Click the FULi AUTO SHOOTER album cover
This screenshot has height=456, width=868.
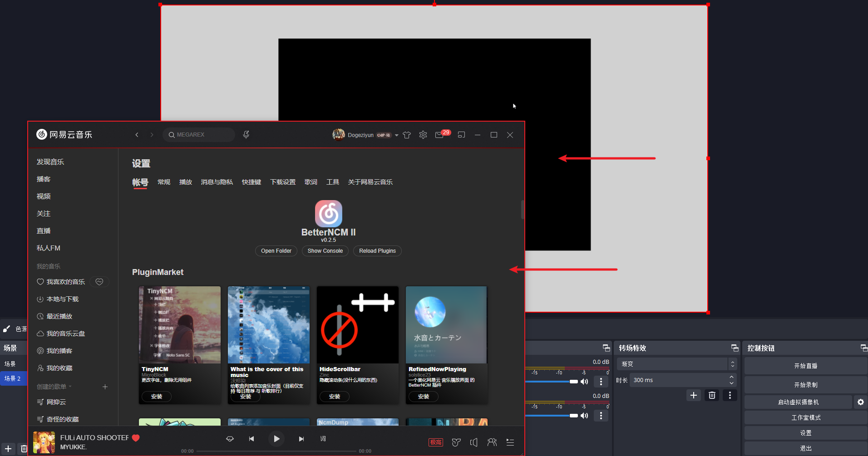point(44,442)
